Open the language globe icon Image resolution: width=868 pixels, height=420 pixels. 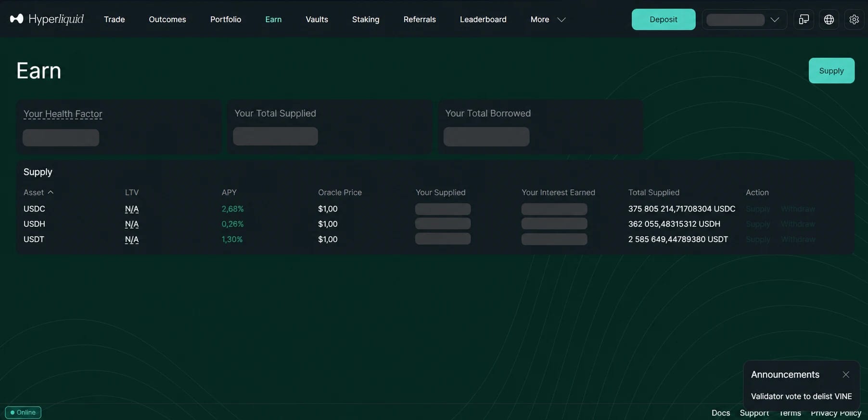pos(829,19)
